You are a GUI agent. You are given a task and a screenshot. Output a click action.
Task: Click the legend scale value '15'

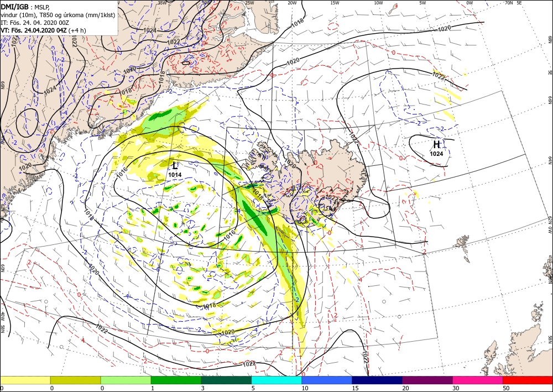click(x=355, y=388)
